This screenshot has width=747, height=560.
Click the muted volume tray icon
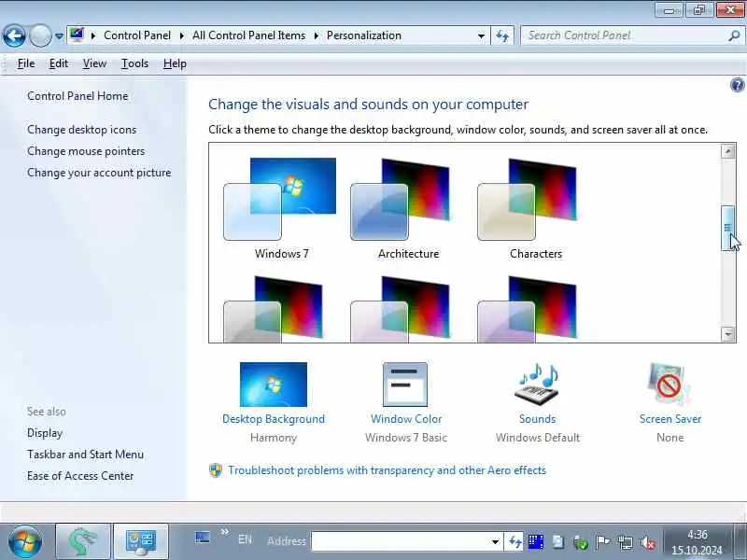pos(647,542)
